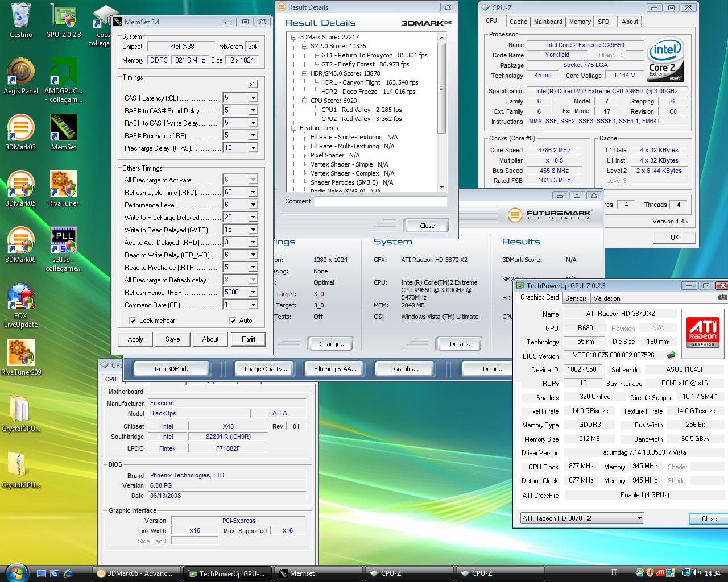
Task: Click the Filtering & AA... button
Action: 335,369
